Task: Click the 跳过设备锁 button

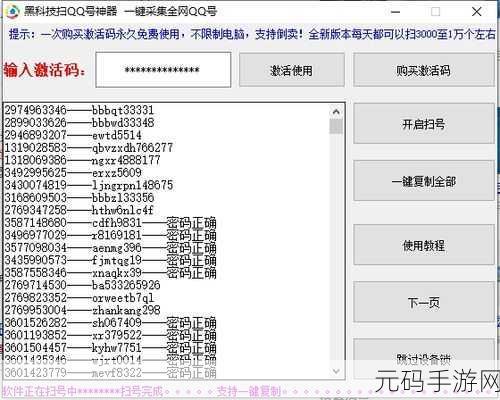Action: 423,358
